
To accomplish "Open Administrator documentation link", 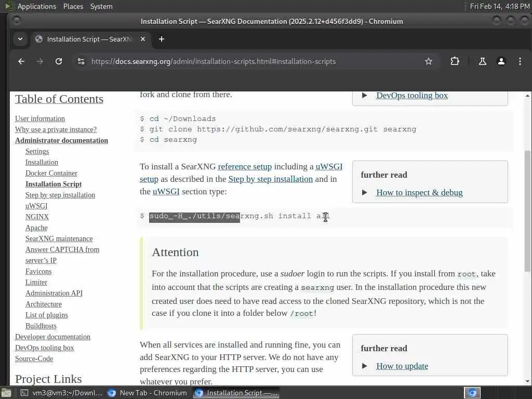I will coord(61,140).
